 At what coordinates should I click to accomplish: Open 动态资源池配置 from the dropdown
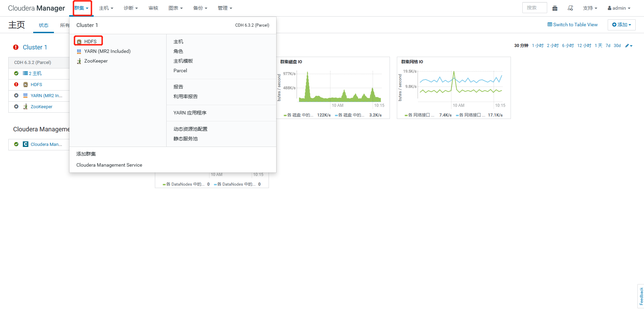pyautogui.click(x=190, y=129)
